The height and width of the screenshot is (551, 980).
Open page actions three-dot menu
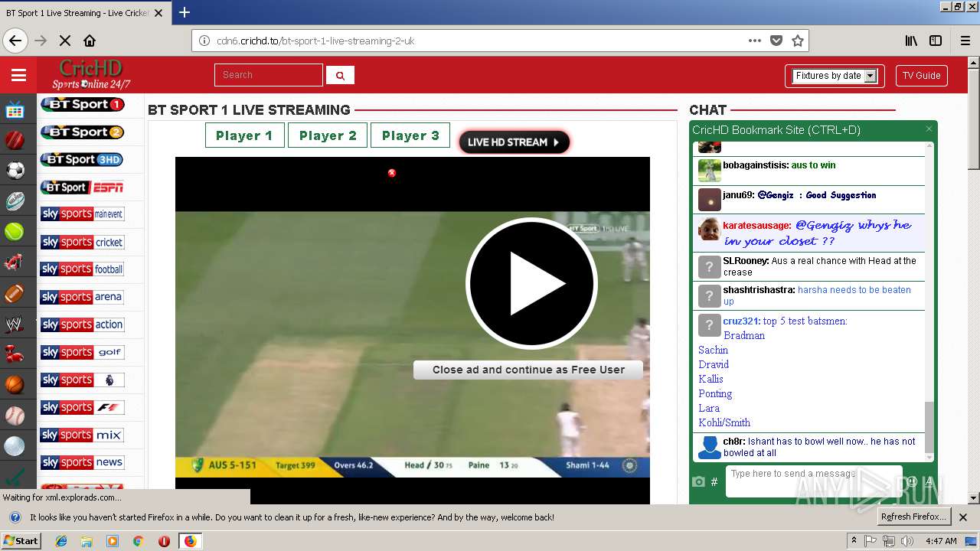point(755,41)
